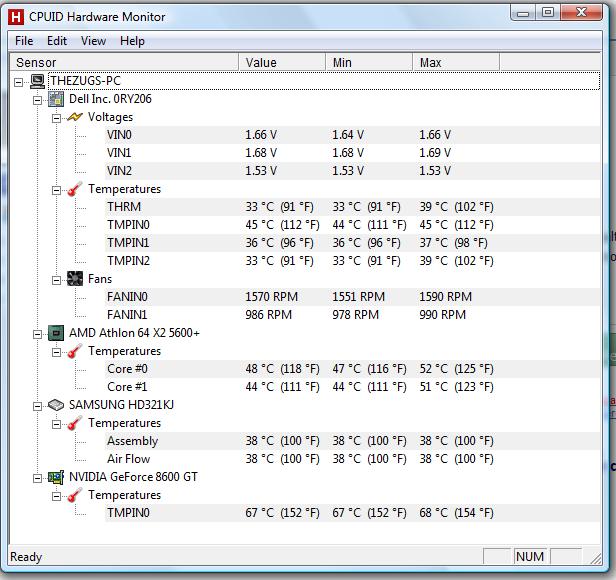Click the 52 °C (125 °F) Core #0 max

(x=456, y=369)
